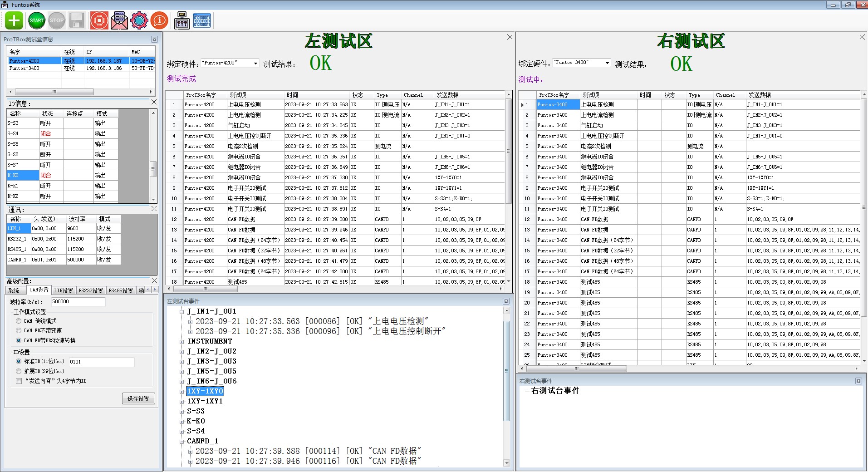Click the orange info bubble icon

pyautogui.click(x=159, y=20)
